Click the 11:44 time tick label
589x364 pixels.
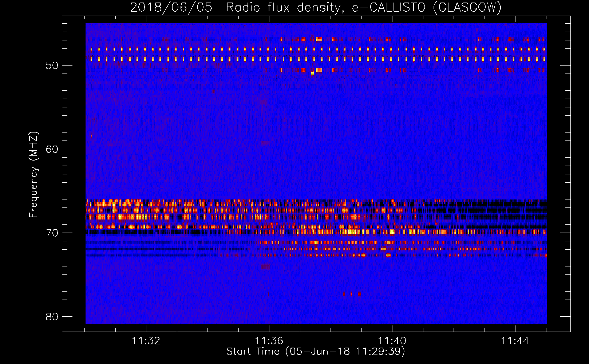(x=515, y=341)
